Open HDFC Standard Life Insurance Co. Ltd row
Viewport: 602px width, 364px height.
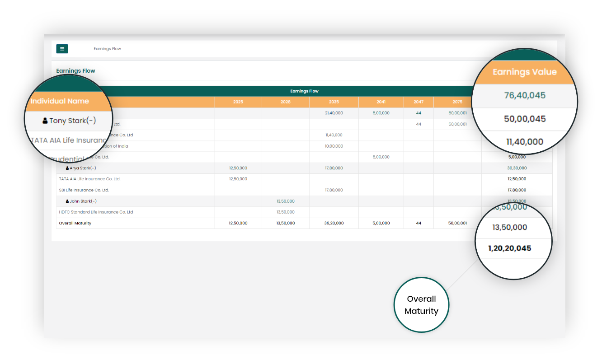tap(96, 212)
